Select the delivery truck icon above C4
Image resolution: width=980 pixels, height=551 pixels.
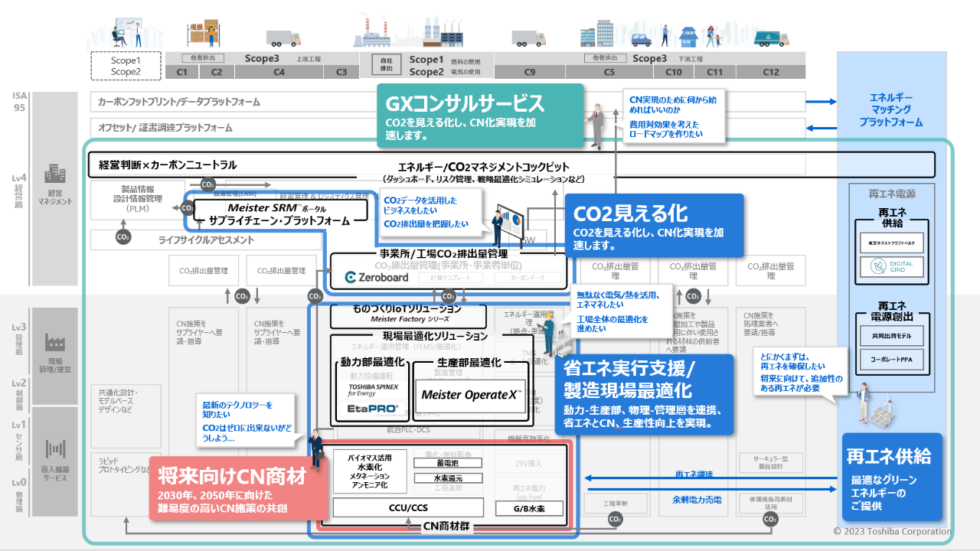[x=283, y=38]
